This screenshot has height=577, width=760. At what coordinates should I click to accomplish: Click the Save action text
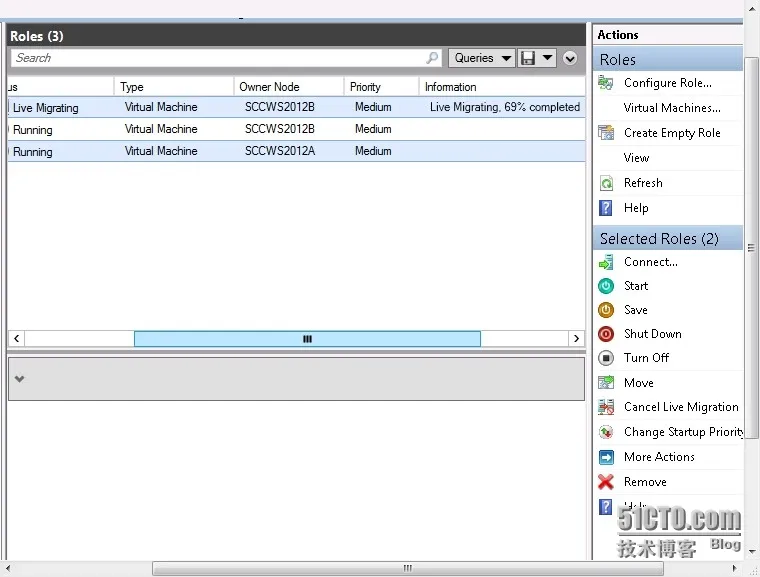click(x=635, y=310)
